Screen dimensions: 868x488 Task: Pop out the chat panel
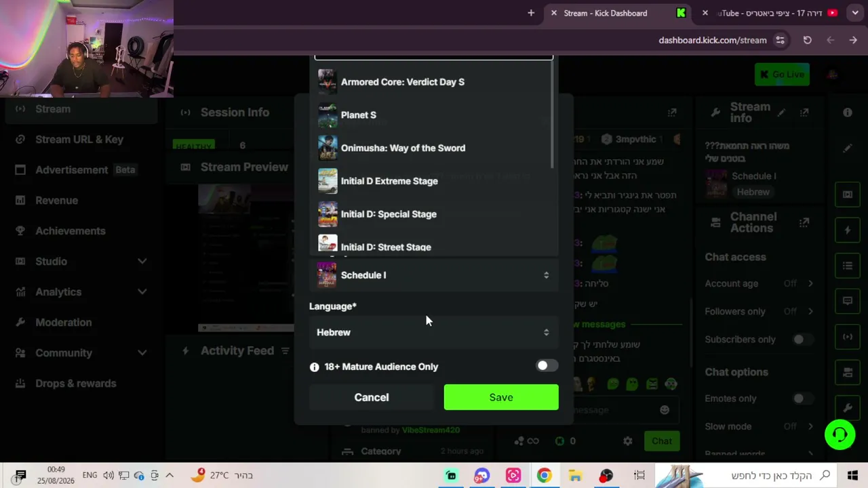point(672,113)
